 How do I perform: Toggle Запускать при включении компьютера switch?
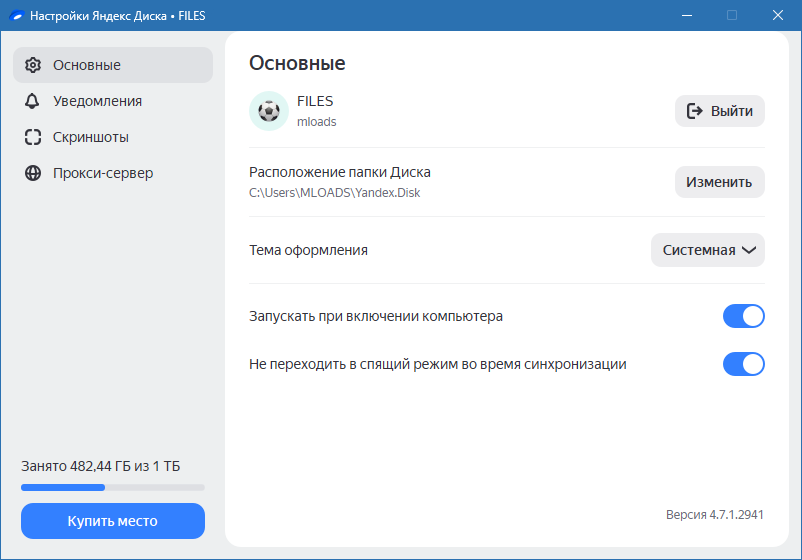click(744, 316)
